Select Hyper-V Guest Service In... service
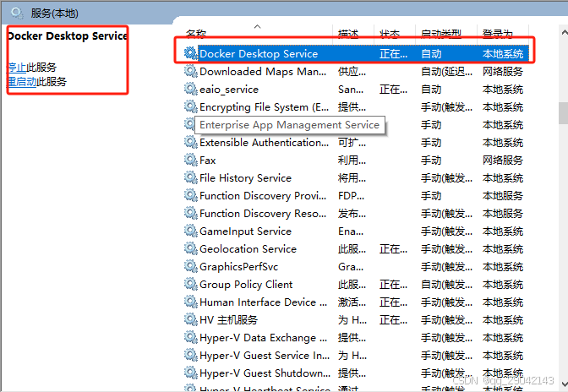Image resolution: width=568 pixels, height=392 pixels. (x=265, y=355)
